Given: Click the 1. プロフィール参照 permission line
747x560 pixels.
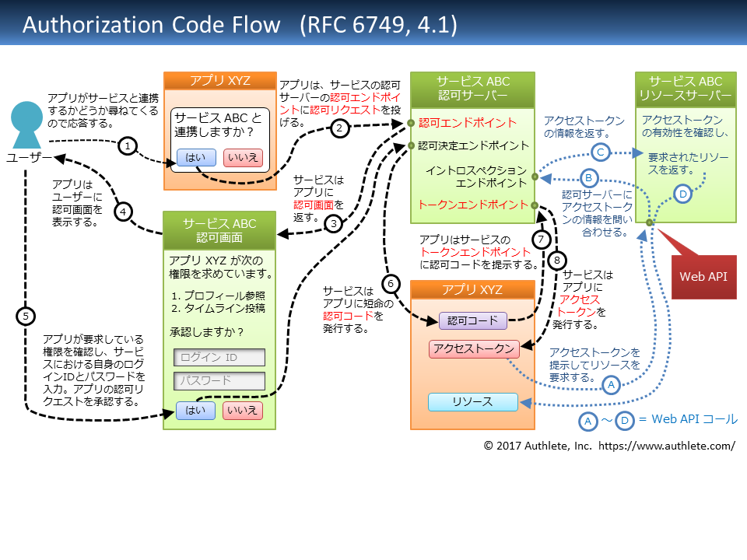Looking at the screenshot, I should pos(218,296).
